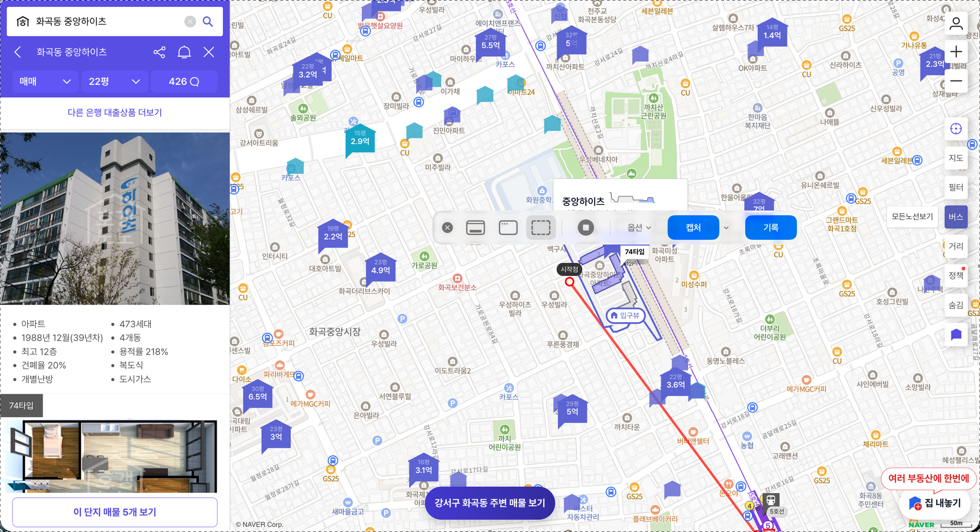
Task: Open the 22평 size filter dropdown
Action: point(114,81)
